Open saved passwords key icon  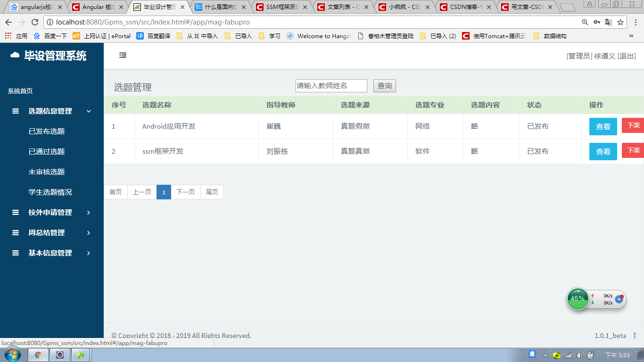pyautogui.click(x=597, y=22)
